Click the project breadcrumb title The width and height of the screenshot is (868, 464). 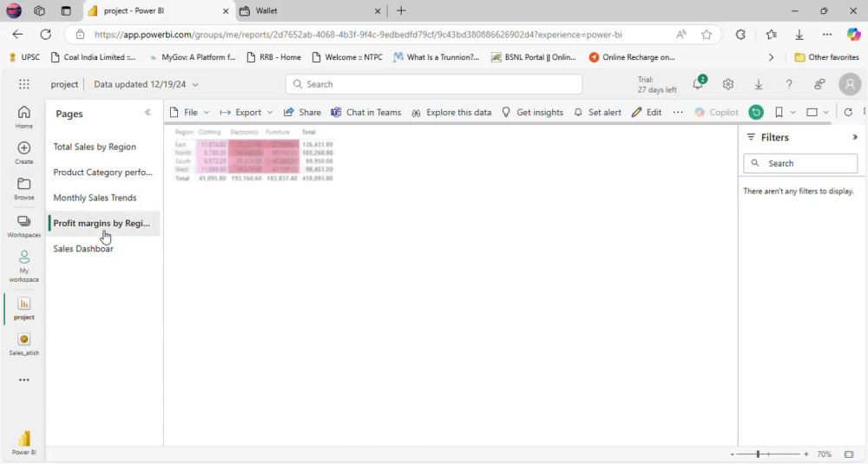coord(64,84)
